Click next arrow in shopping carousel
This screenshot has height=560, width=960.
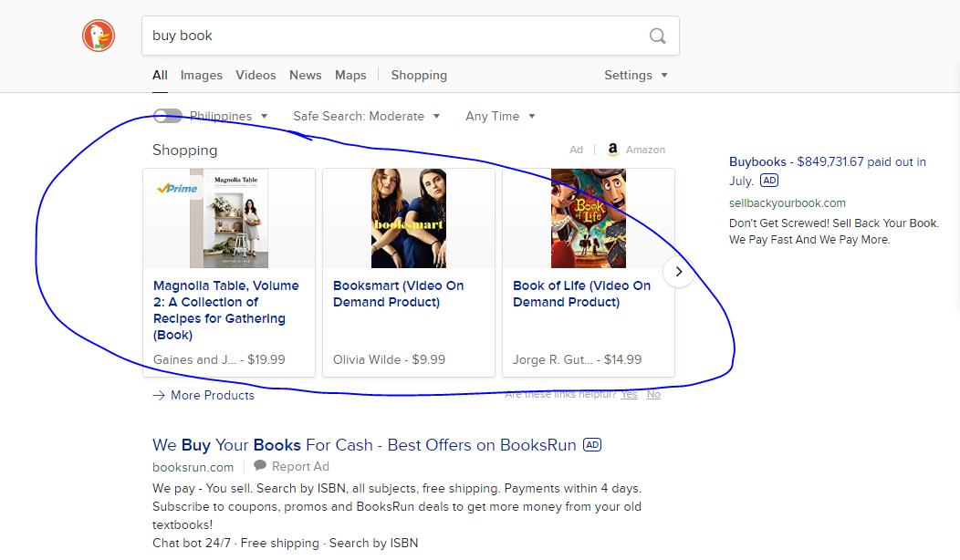click(678, 272)
